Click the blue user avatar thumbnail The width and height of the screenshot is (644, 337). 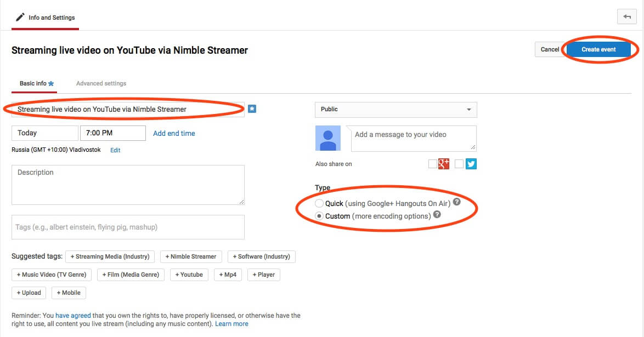click(x=327, y=138)
